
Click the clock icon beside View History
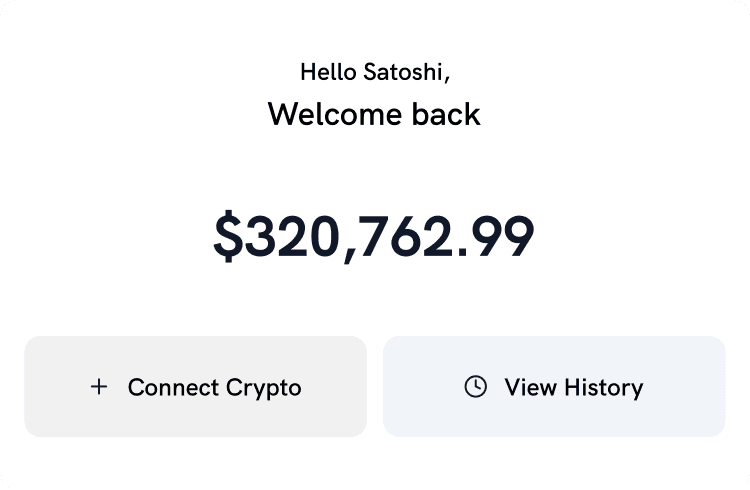[476, 387]
